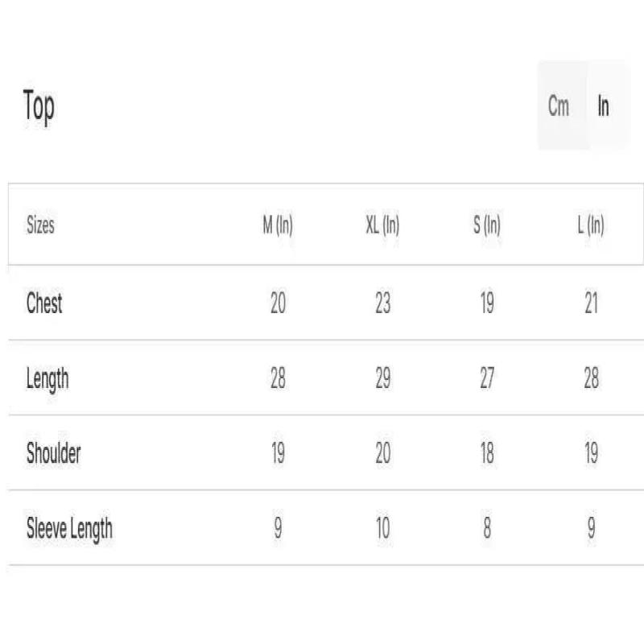Select the In unit toggle
The height and width of the screenshot is (644, 644).
pyautogui.click(x=603, y=105)
